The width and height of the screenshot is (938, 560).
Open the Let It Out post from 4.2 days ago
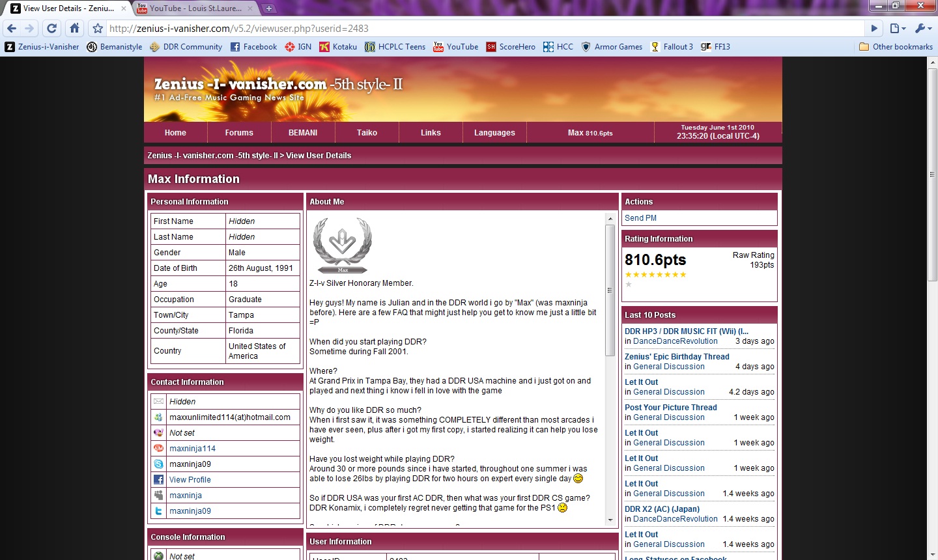click(641, 382)
